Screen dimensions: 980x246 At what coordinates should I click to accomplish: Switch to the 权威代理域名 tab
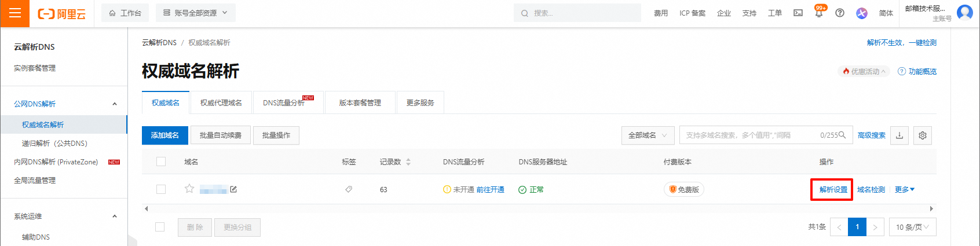pyautogui.click(x=221, y=103)
